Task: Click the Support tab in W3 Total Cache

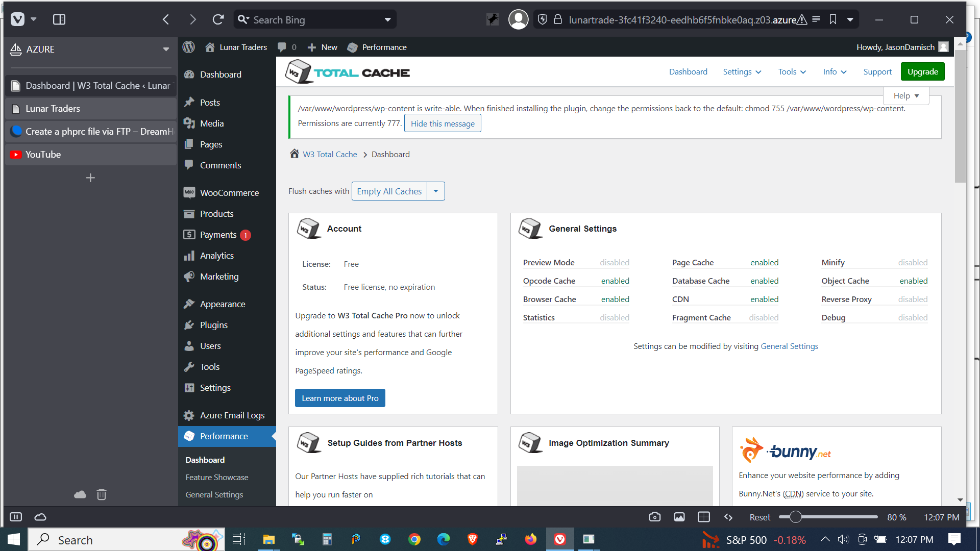Action: pos(877,71)
